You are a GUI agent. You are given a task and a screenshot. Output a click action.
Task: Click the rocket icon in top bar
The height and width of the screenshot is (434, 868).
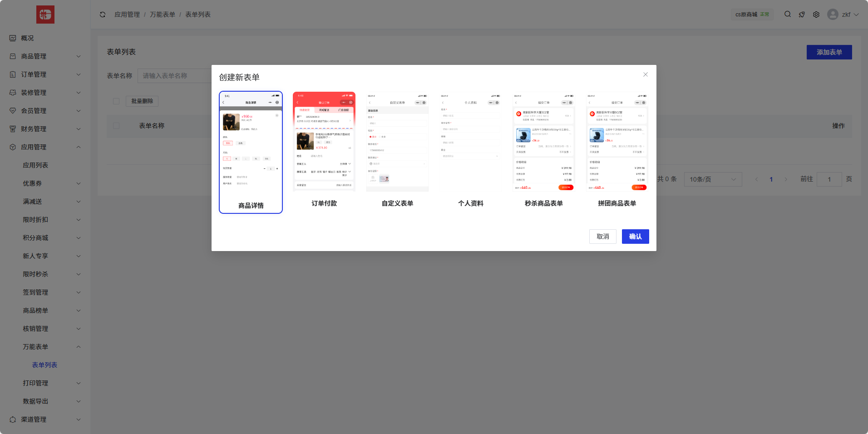pyautogui.click(x=802, y=15)
